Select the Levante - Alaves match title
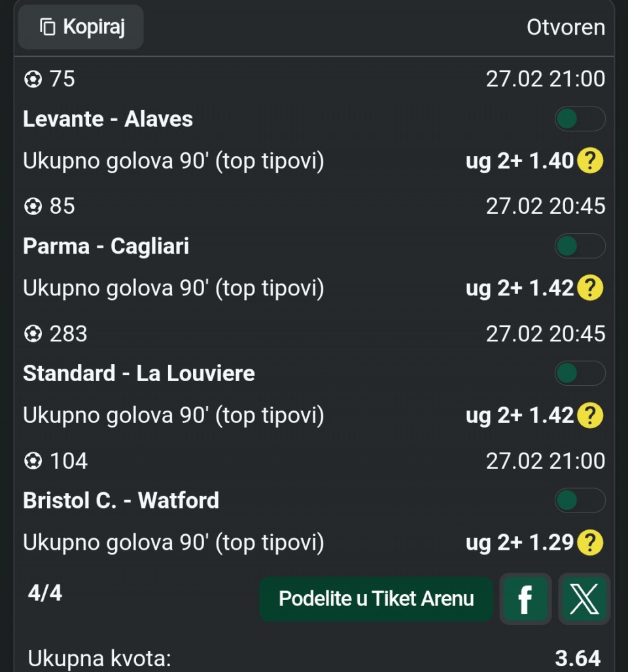The image size is (628, 672). [x=108, y=119]
